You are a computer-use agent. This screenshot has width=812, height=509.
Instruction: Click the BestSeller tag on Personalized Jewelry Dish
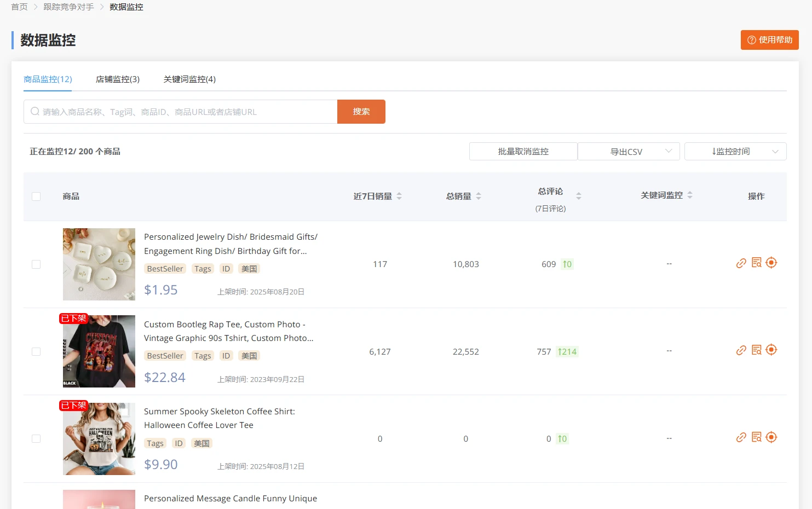coord(165,269)
